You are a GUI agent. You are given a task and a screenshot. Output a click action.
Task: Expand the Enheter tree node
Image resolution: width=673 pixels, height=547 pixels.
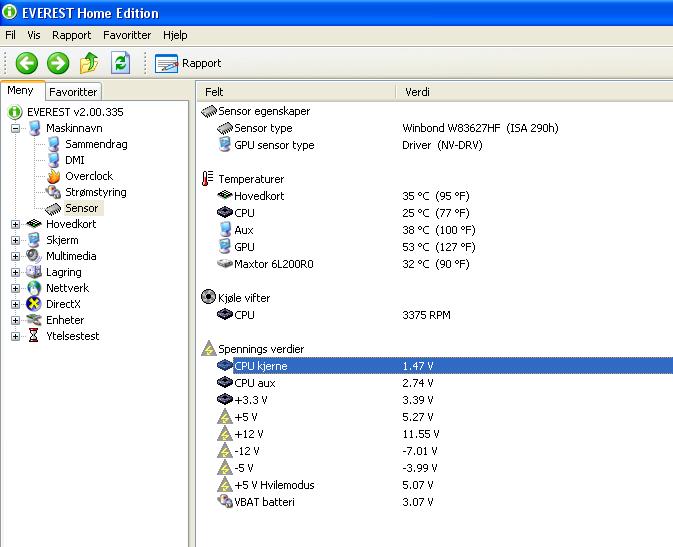pos(15,320)
